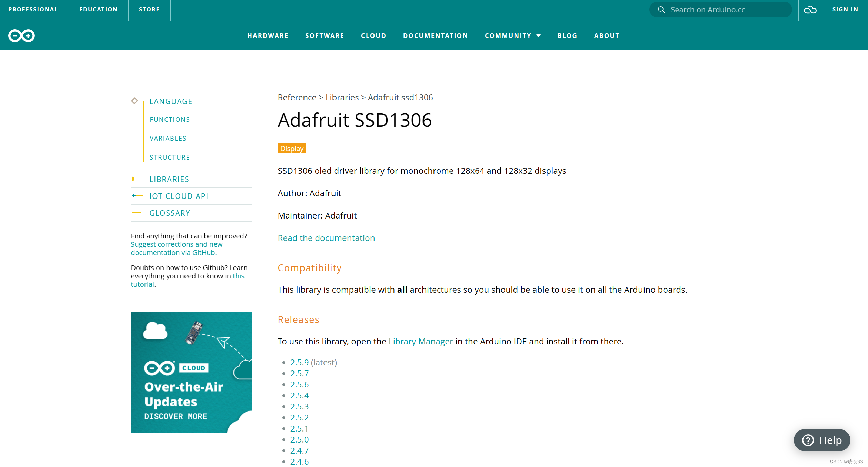This screenshot has height=467, width=868.
Task: Click the orange Display category tag
Action: (292, 149)
